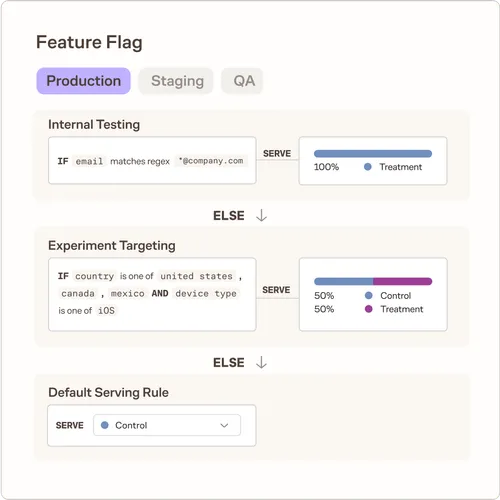Click the Internal Testing heading
The image size is (500, 500).
94,125
